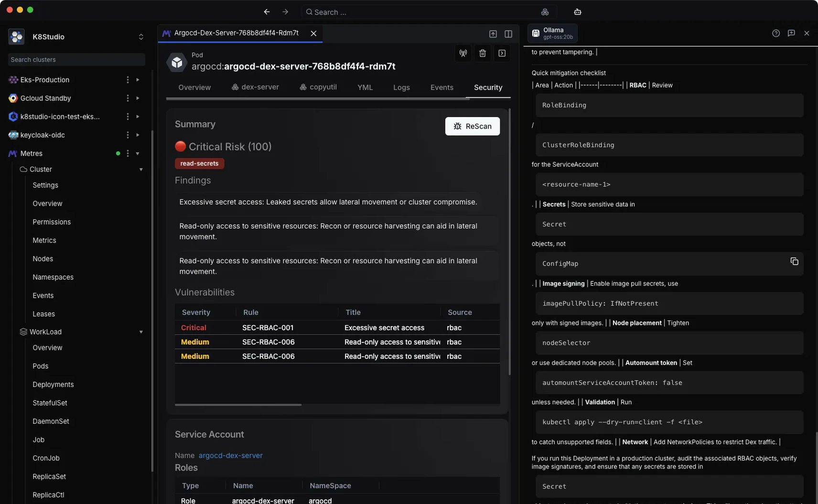Click the forward navigation arrow

click(x=285, y=12)
